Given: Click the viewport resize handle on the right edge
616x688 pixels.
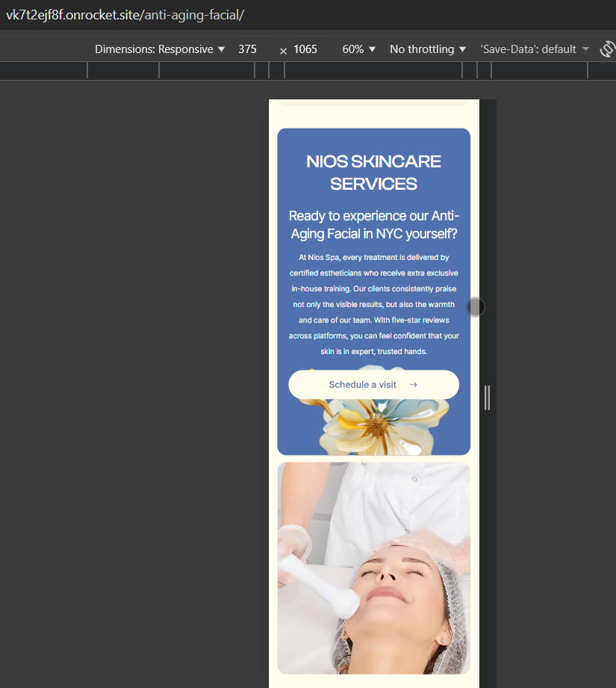Looking at the screenshot, I should (x=487, y=397).
